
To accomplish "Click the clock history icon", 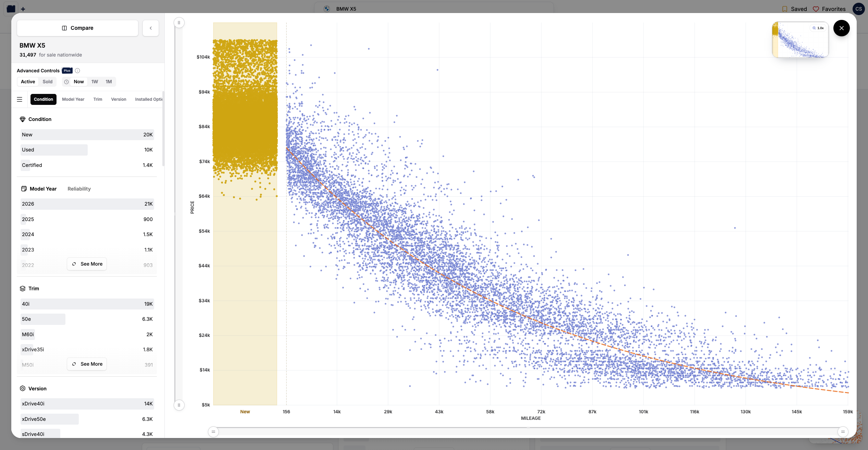I will click(66, 82).
